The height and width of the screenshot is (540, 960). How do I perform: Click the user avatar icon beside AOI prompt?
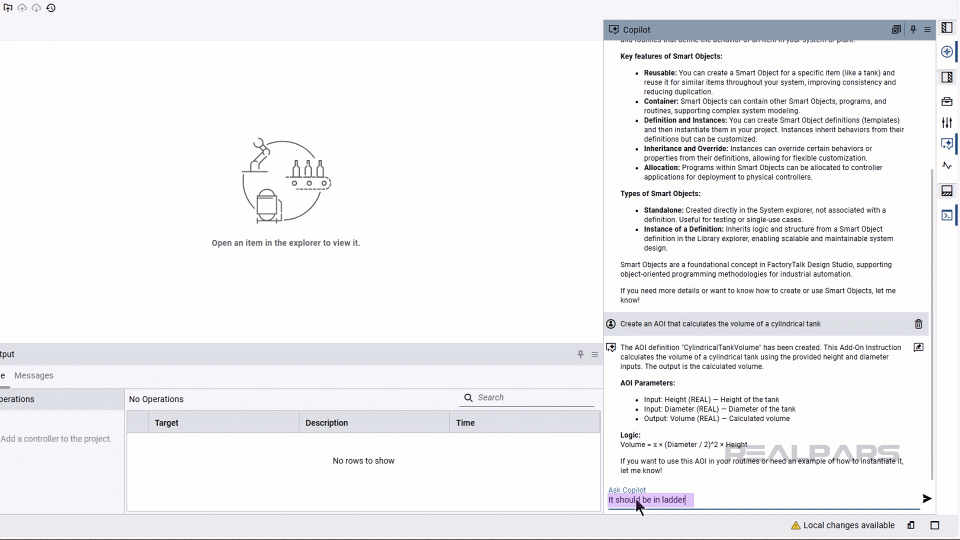pos(611,324)
